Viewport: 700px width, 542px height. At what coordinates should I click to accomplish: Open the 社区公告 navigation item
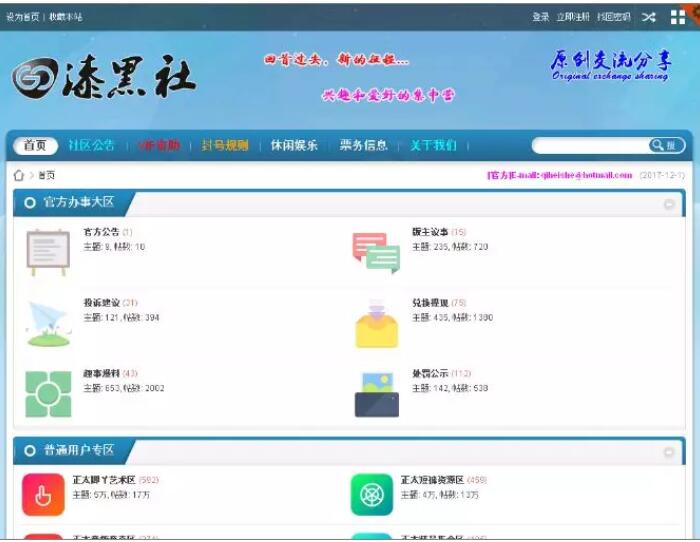coord(92,145)
